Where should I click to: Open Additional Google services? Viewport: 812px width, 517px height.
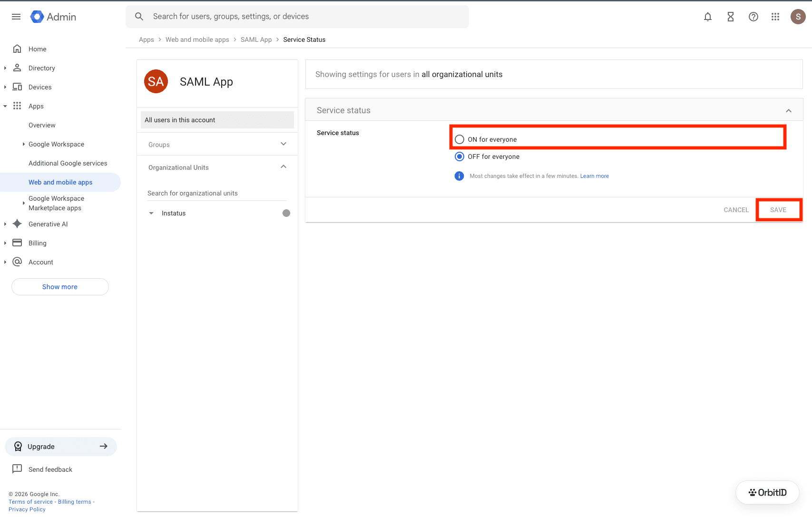pyautogui.click(x=68, y=163)
